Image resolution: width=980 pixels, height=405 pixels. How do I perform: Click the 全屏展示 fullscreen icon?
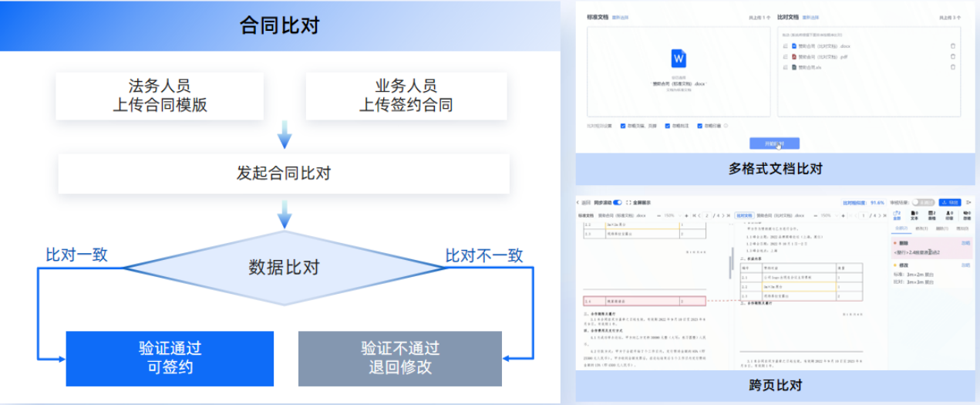point(629,203)
